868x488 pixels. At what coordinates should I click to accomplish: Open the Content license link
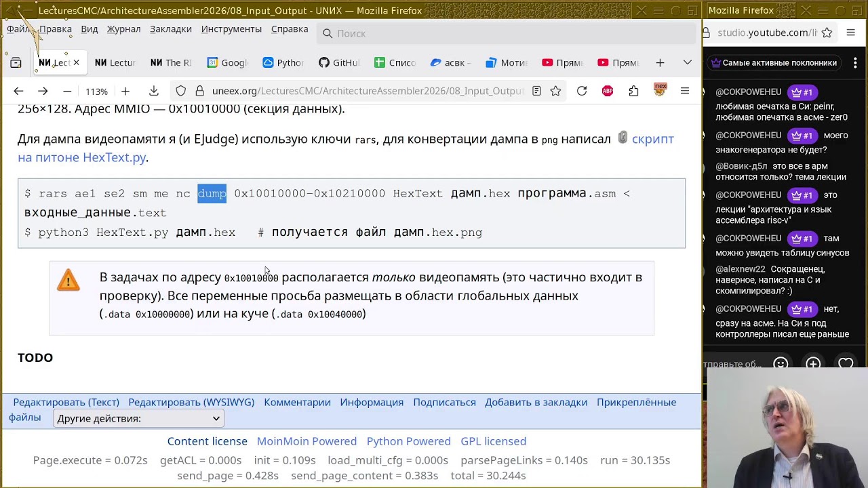[207, 441]
